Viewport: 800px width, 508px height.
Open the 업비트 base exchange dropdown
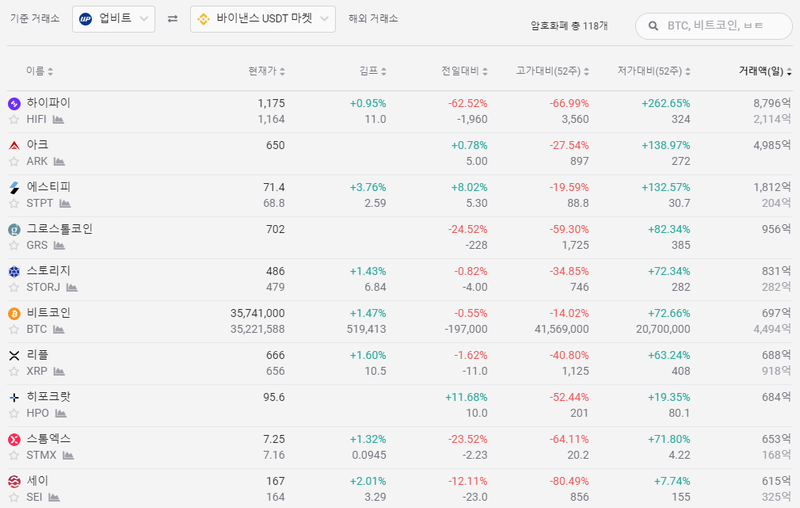point(114,19)
